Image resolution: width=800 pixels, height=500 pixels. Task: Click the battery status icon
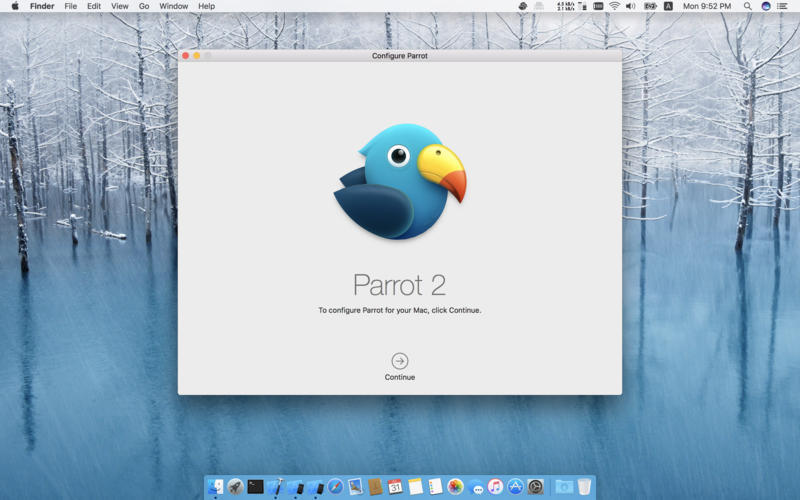[650, 6]
